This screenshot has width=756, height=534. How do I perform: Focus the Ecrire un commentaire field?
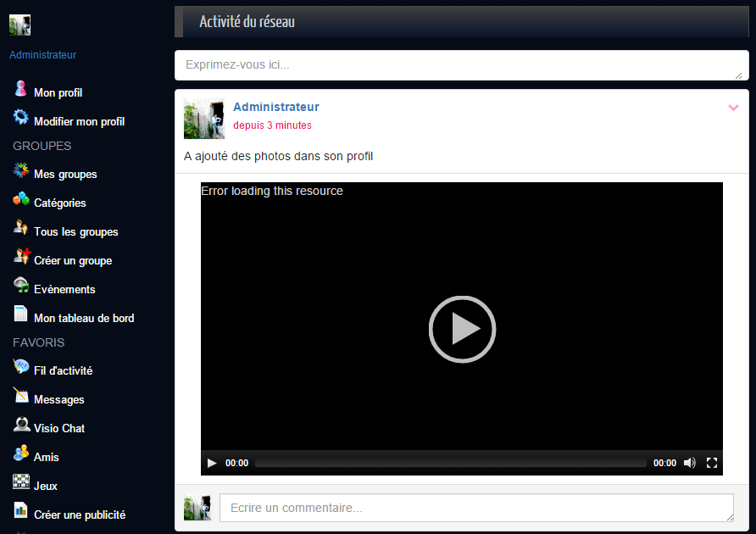click(x=476, y=508)
